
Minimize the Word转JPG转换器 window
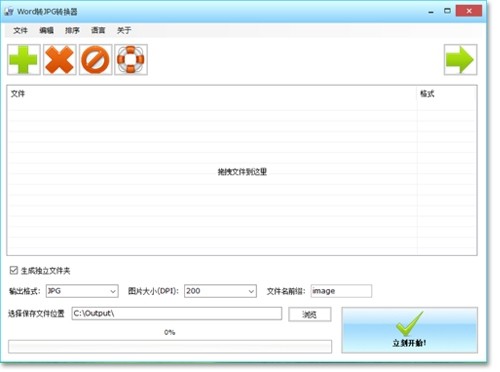[431, 12]
